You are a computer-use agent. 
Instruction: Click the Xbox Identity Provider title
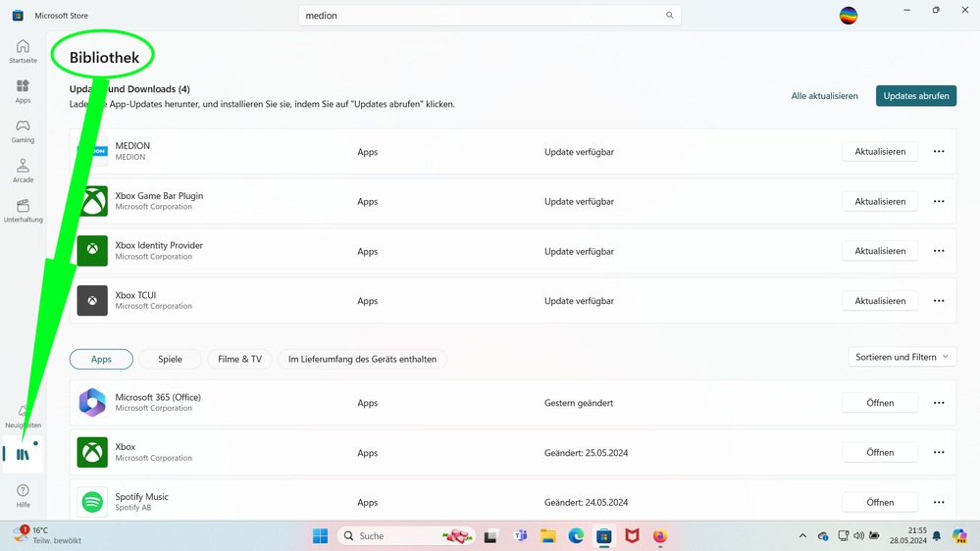tap(159, 245)
